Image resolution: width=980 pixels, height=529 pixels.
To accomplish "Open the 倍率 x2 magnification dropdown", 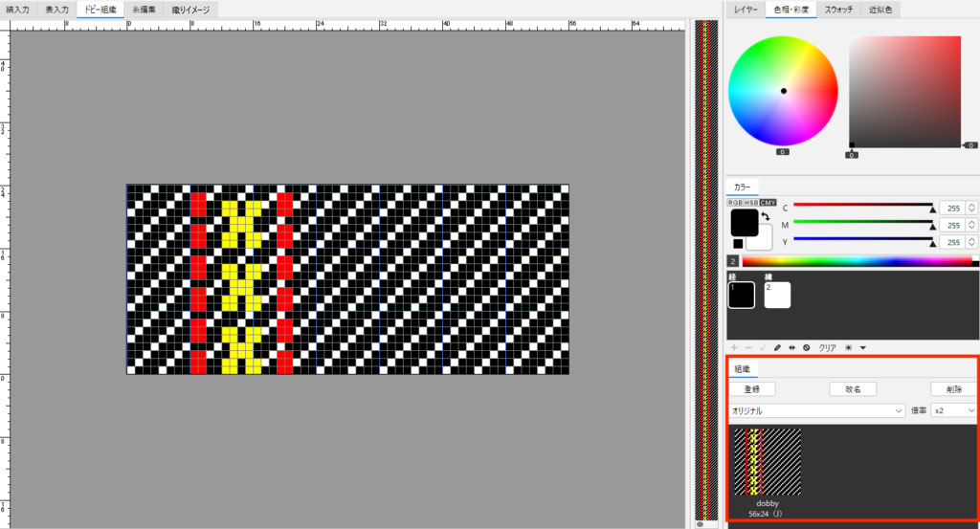I will click(x=954, y=410).
